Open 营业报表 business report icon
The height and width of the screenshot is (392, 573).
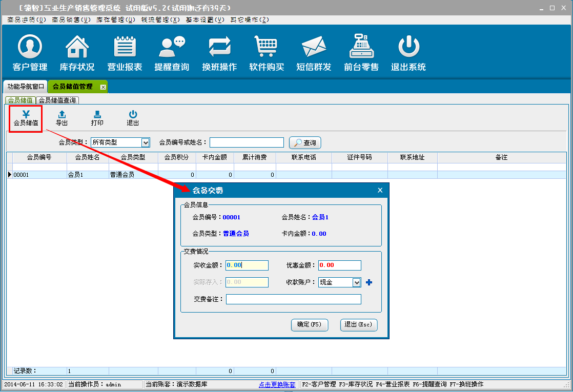[x=125, y=47]
